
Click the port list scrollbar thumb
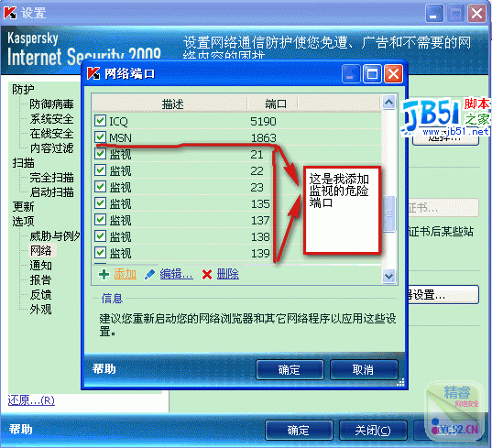(389, 214)
